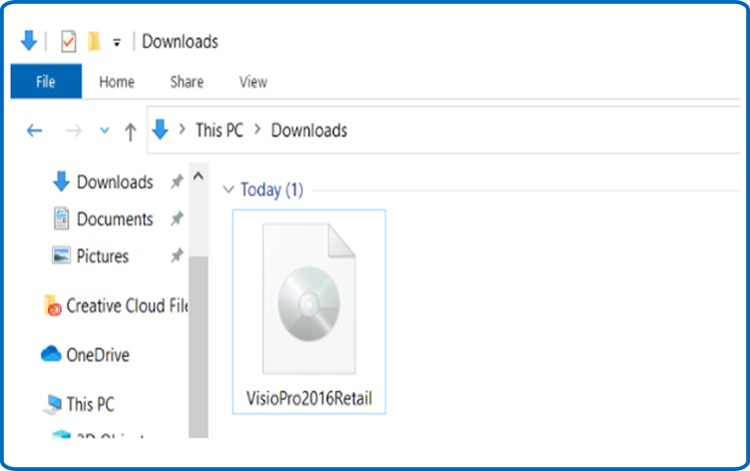The width and height of the screenshot is (750, 471).
Task: Expand the chevron before This PC in address bar
Action: point(182,129)
